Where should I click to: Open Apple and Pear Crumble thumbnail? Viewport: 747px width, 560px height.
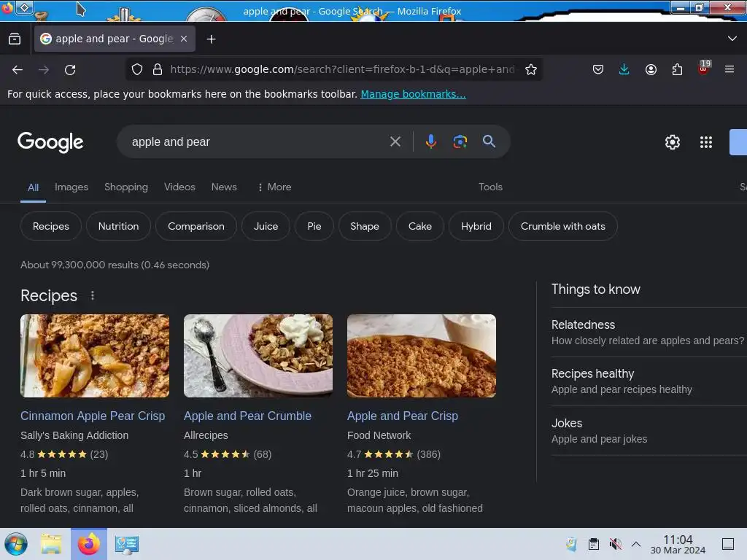pyautogui.click(x=258, y=356)
